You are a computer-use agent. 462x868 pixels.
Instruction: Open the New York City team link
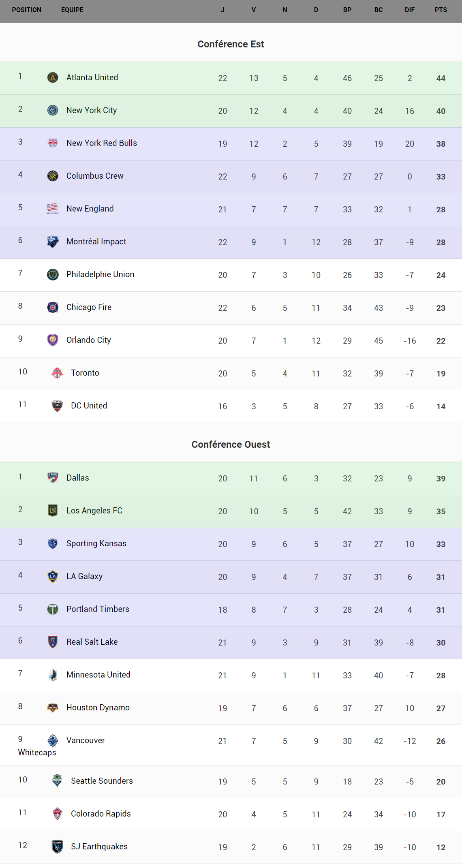[x=92, y=110]
